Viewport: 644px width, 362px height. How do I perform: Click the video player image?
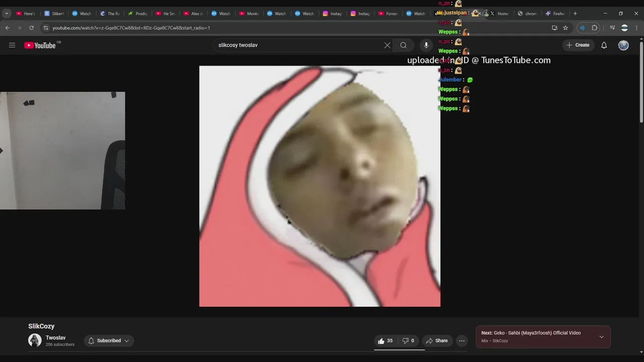click(319, 186)
